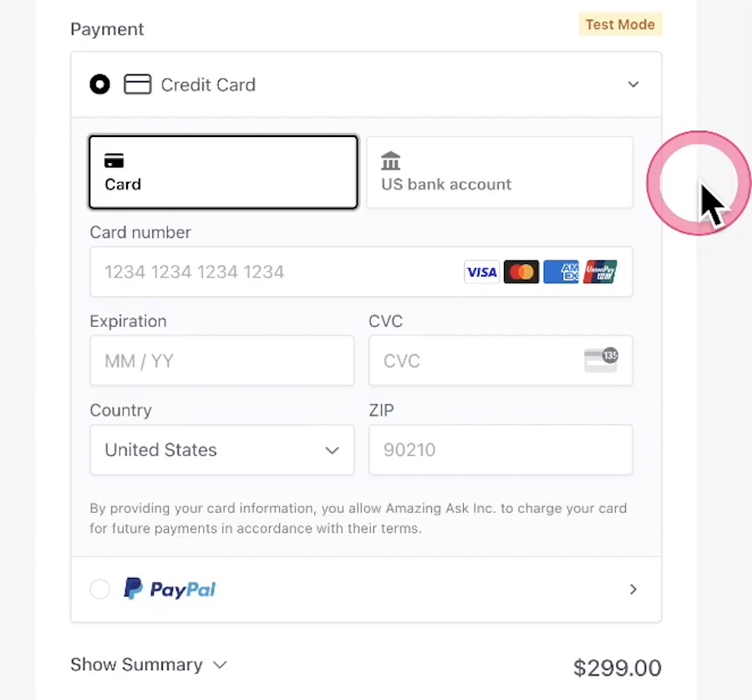Click the credit card icon next to Credit Card
The width and height of the screenshot is (752, 700).
[x=137, y=84]
